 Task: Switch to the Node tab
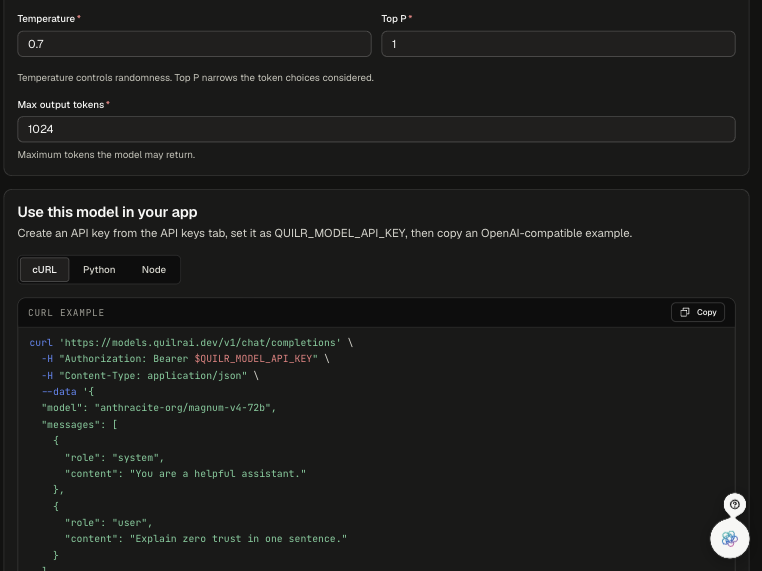pos(154,270)
